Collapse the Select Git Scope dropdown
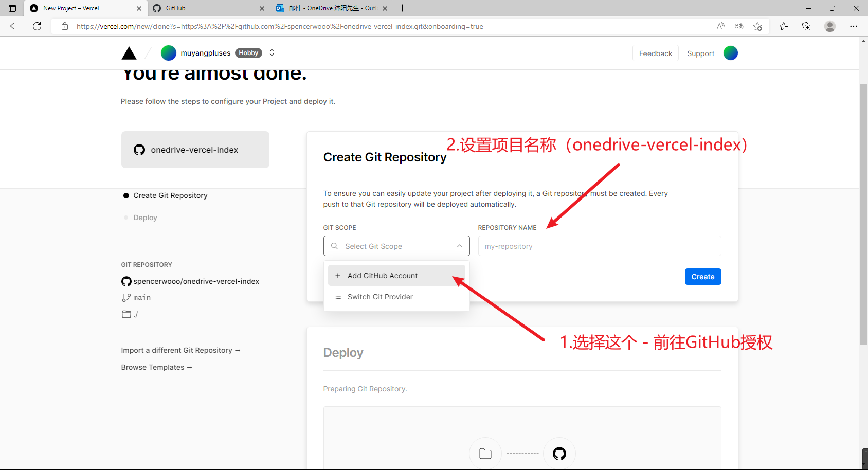This screenshot has height=470, width=868. point(459,246)
